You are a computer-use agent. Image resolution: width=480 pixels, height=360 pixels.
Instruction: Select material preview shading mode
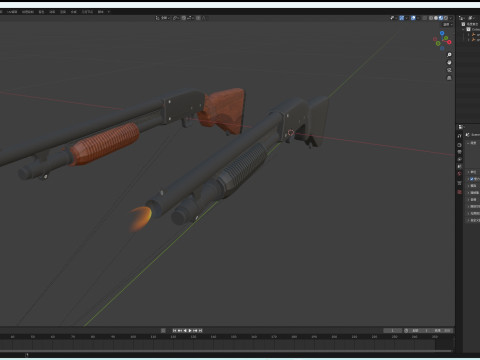(441, 18)
